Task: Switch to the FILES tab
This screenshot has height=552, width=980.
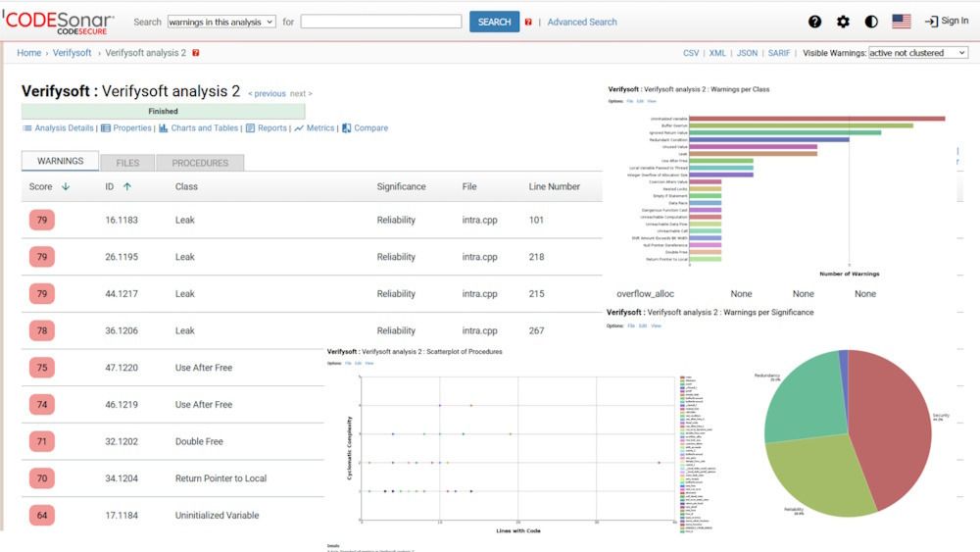Action: pos(127,163)
